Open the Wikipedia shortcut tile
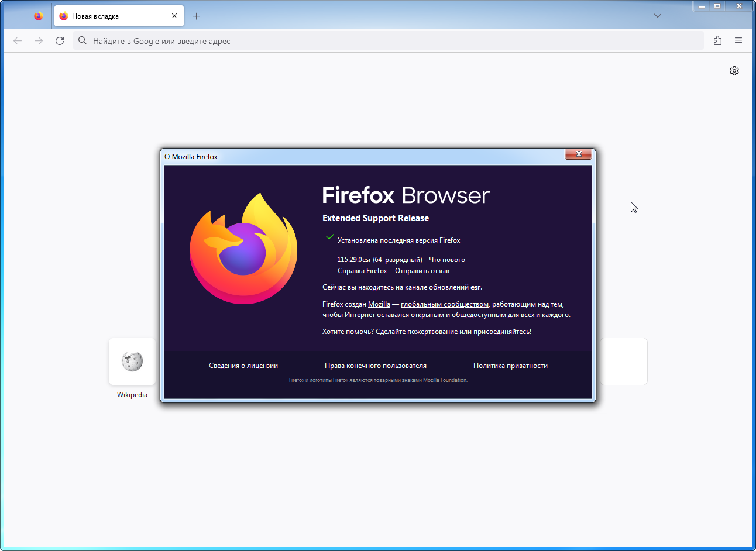Viewport: 756px width, 551px height. tap(132, 361)
